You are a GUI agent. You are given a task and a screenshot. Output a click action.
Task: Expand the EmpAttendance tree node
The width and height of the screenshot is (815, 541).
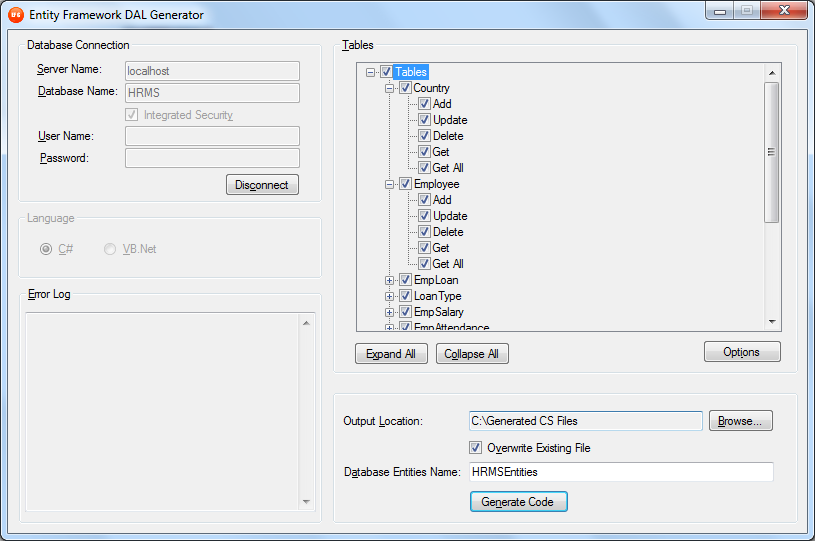point(389,327)
